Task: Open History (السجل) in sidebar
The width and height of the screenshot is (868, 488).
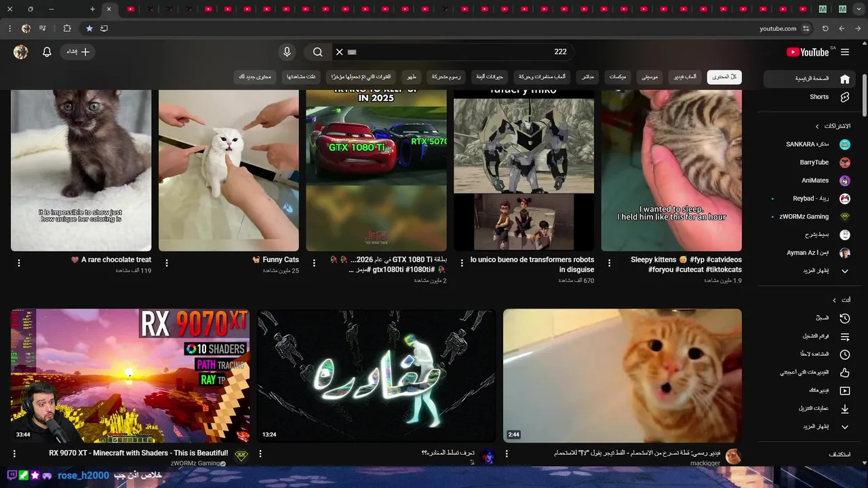Action: point(810,318)
